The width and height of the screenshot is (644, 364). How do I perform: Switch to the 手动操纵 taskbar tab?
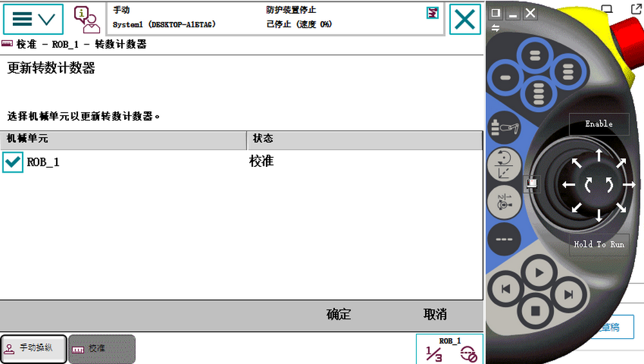tap(33, 349)
